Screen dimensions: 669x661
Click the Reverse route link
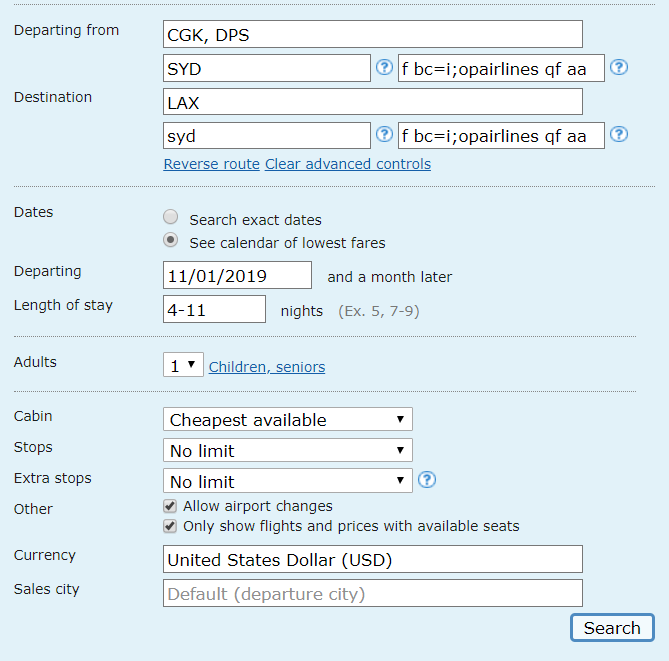(211, 164)
